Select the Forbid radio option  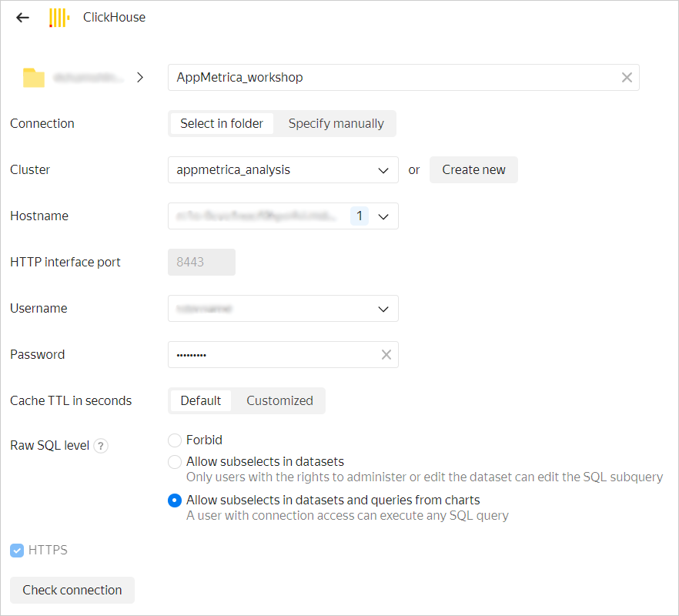[x=175, y=440]
